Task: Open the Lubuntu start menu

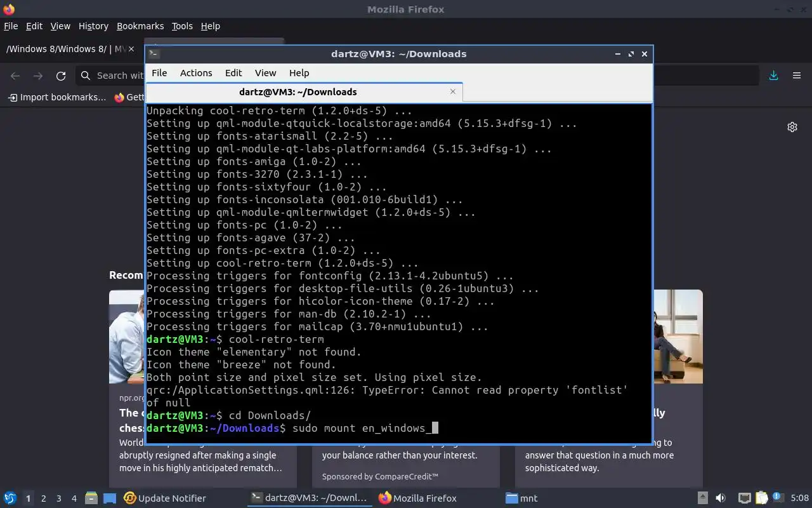Action: point(10,498)
